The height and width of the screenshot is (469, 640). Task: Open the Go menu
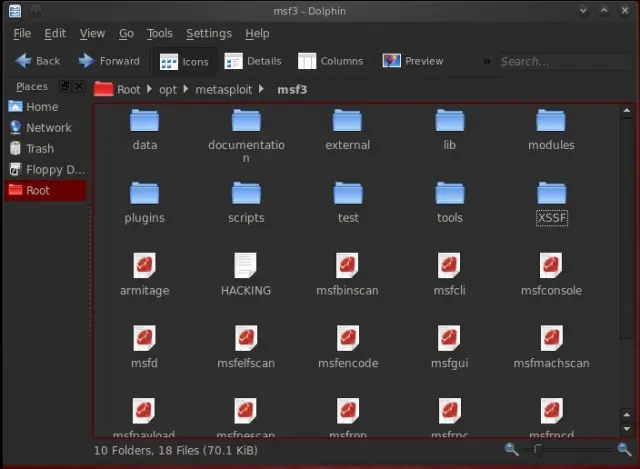(126, 33)
